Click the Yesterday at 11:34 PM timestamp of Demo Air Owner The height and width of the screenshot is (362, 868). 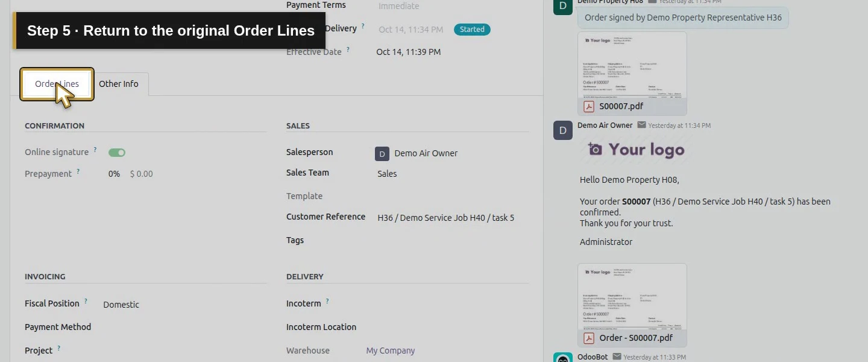[x=679, y=125]
